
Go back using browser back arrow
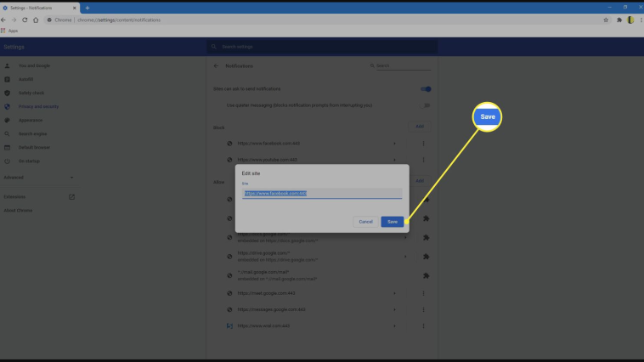tap(3, 20)
